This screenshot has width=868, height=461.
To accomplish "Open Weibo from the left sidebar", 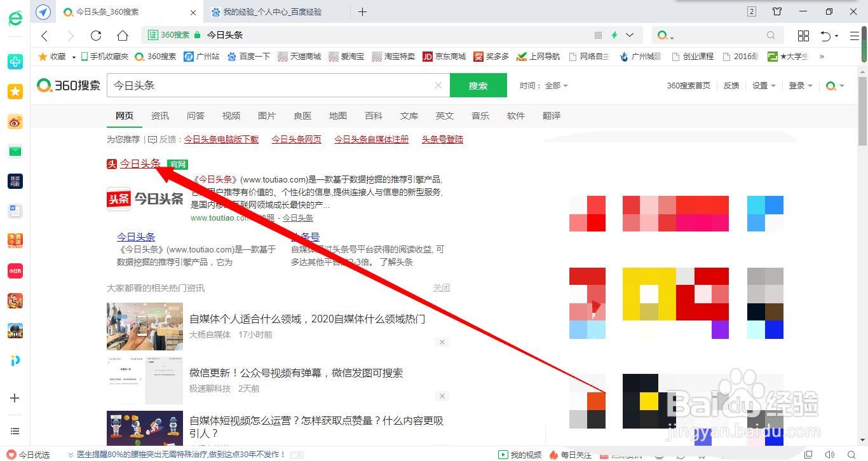I will point(15,120).
